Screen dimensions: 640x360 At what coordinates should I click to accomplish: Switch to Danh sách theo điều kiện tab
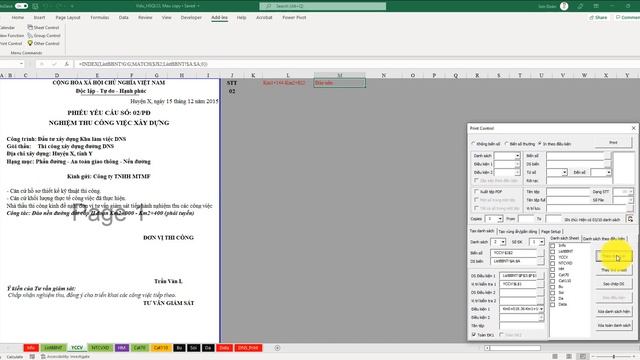[x=604, y=238]
